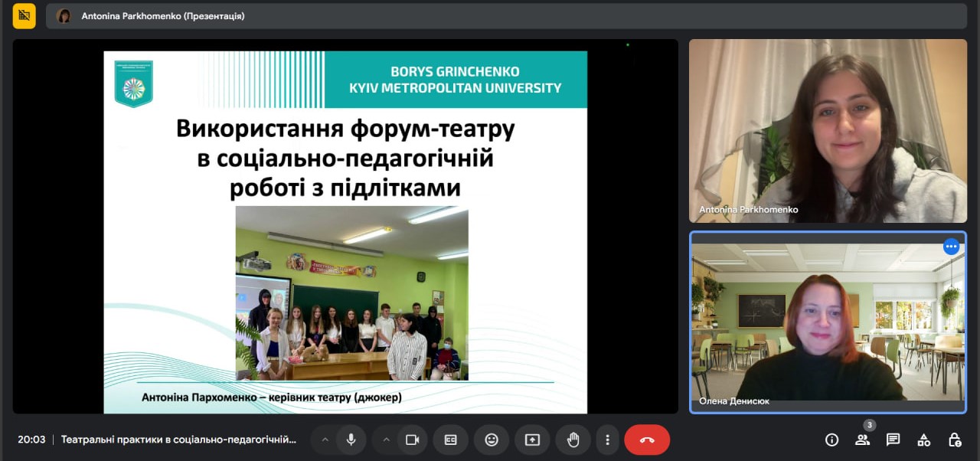Screen dimensions: 980x461
Task: Open host controls lock icon
Action: [x=954, y=440]
